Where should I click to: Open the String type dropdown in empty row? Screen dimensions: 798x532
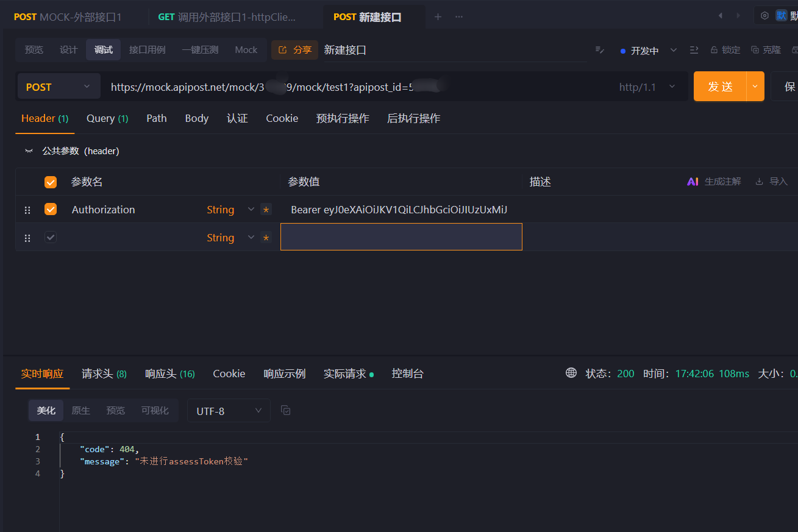pos(230,238)
